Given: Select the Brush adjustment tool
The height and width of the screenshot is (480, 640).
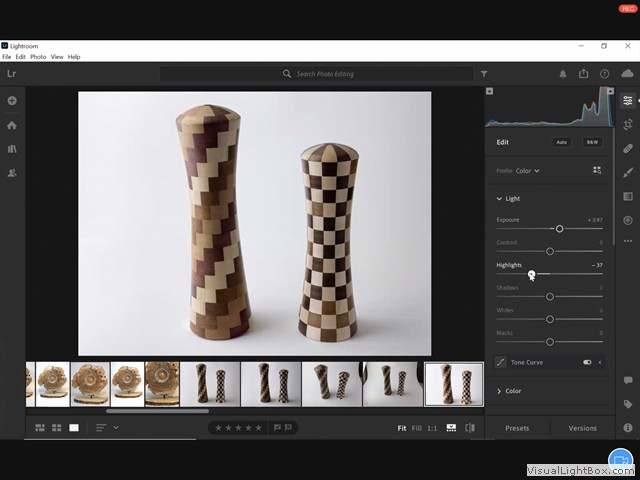Looking at the screenshot, I should point(628,172).
